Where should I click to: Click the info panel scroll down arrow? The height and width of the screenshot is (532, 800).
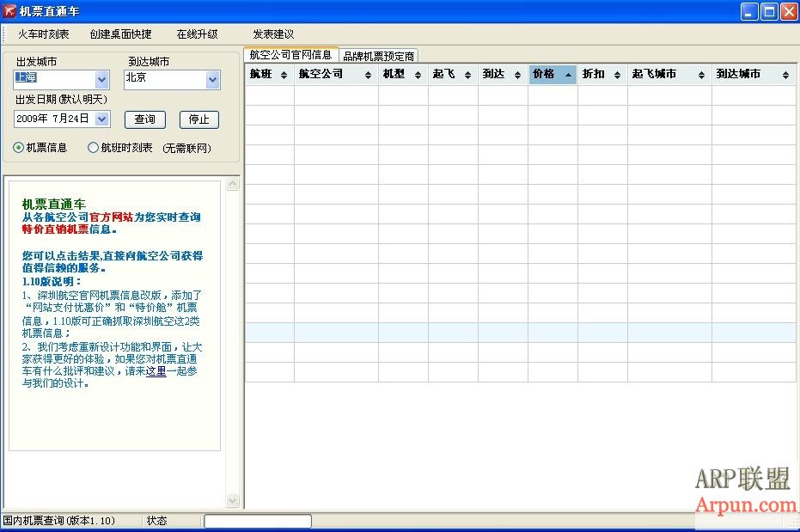232,500
